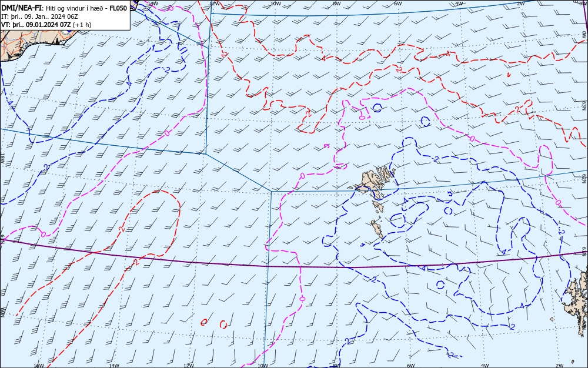Click the 6W longitude label on top edge

(398, 4)
